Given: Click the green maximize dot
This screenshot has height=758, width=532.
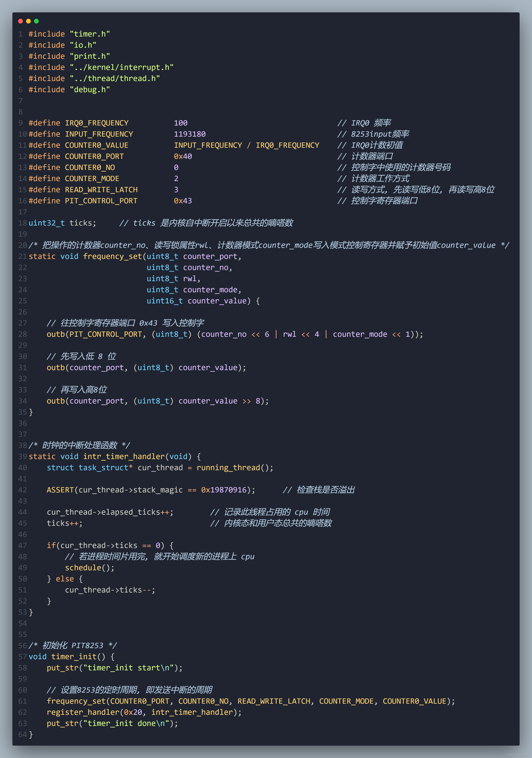Looking at the screenshot, I should 36,21.
